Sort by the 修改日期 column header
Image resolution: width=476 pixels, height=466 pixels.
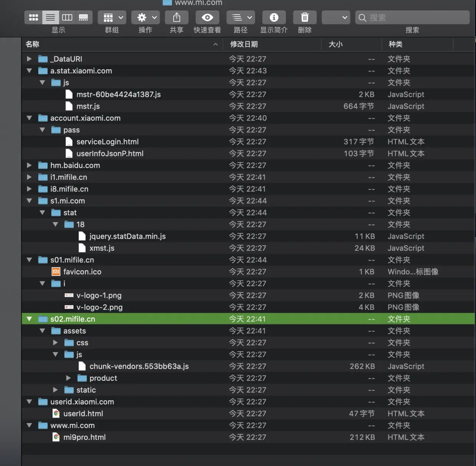pos(244,44)
